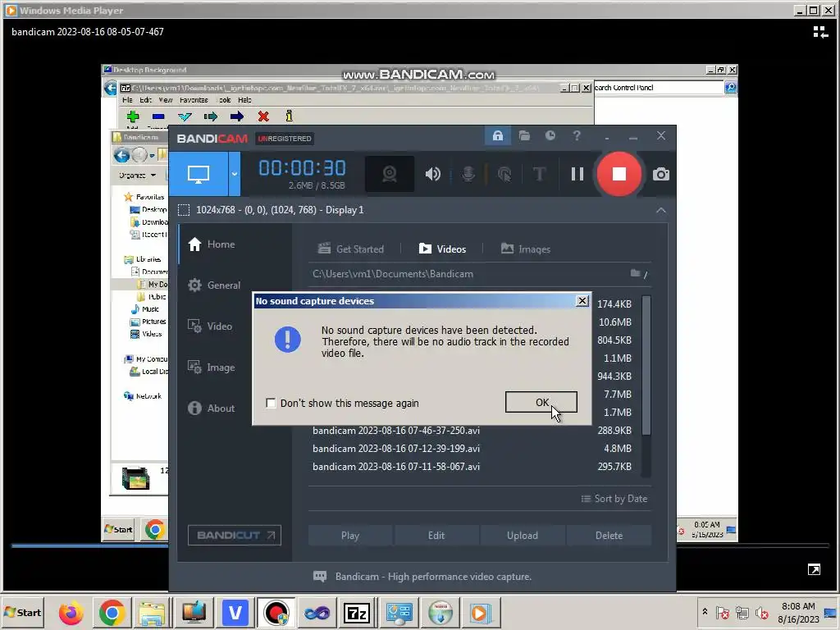The height and width of the screenshot is (630, 840).
Task: Click the Upload button
Action: pos(523,535)
